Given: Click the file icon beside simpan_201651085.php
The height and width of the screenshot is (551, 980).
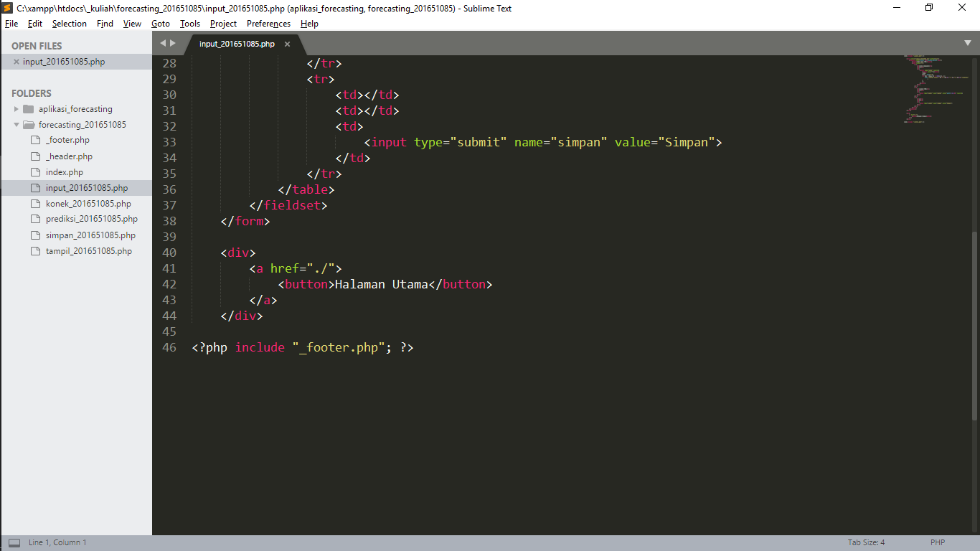Looking at the screenshot, I should [35, 235].
